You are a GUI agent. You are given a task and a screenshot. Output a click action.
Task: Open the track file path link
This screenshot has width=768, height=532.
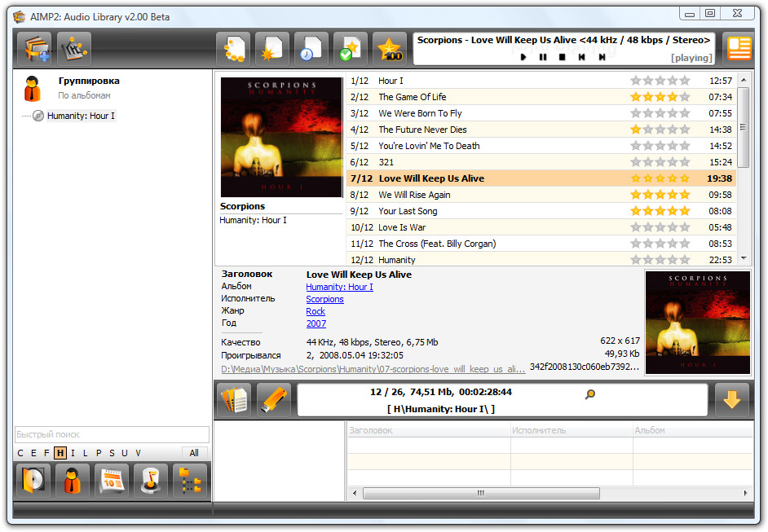click(x=373, y=370)
